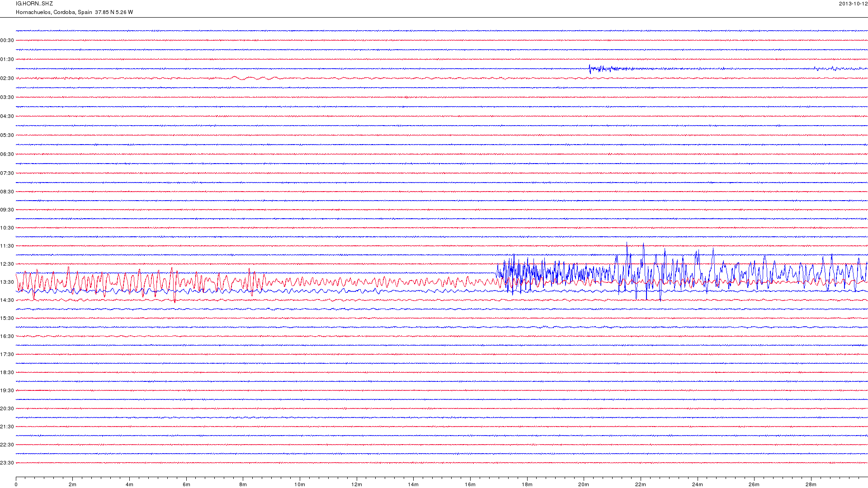Click the 14m axis tick label
Image resolution: width=868 pixels, height=488 pixels.
413,484
